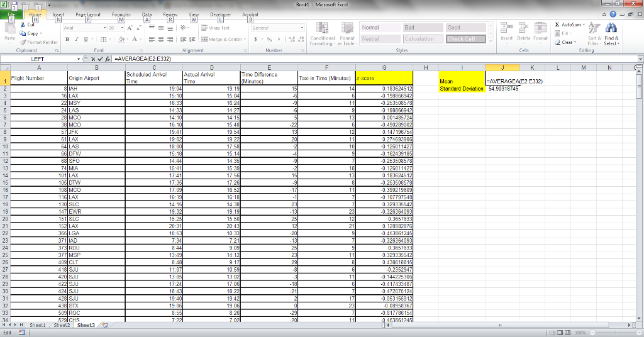This screenshot has width=644, height=337.
Task: Click Increase Decimal icon
Action: click(292, 40)
